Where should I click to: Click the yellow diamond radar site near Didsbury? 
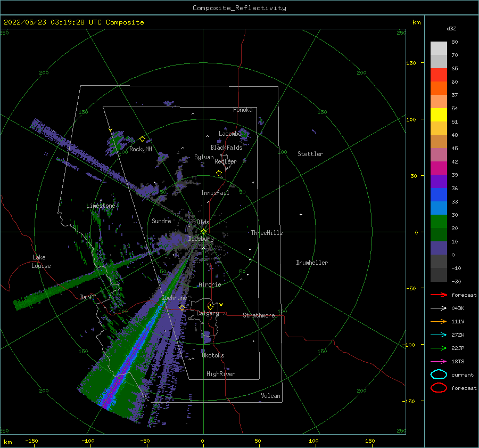click(203, 232)
